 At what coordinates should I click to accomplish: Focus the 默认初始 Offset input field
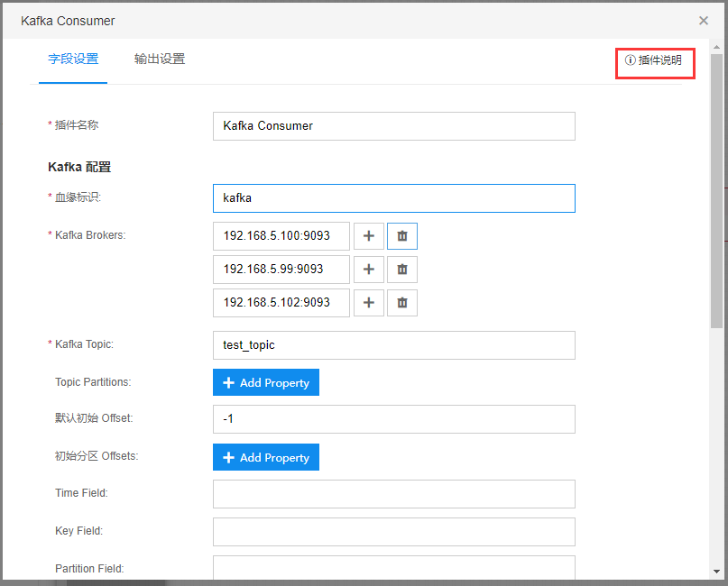pyautogui.click(x=394, y=419)
